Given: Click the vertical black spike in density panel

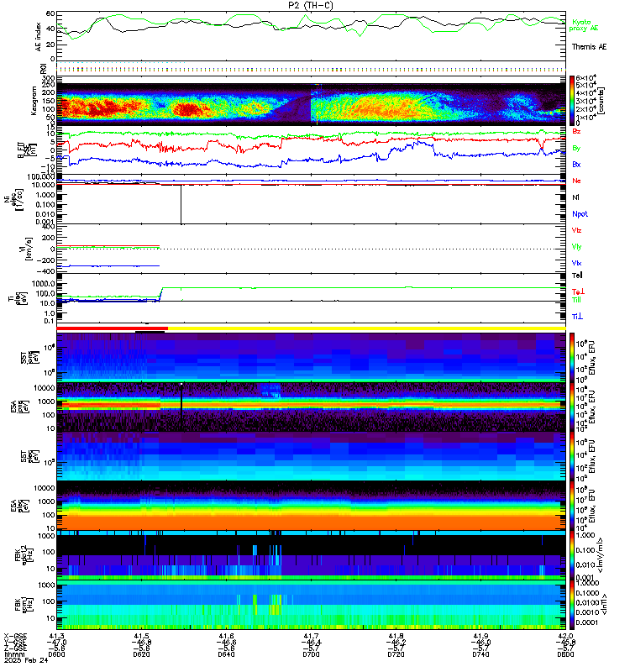Looking at the screenshot, I should click(181, 204).
